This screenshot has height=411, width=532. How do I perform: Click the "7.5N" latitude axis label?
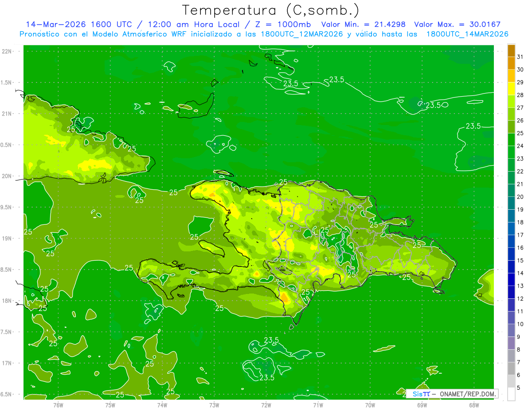point(7,332)
